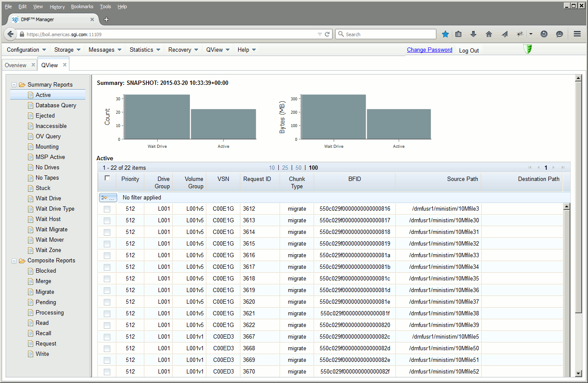Close the QView application tab
The height and width of the screenshot is (383, 588).
click(65, 65)
